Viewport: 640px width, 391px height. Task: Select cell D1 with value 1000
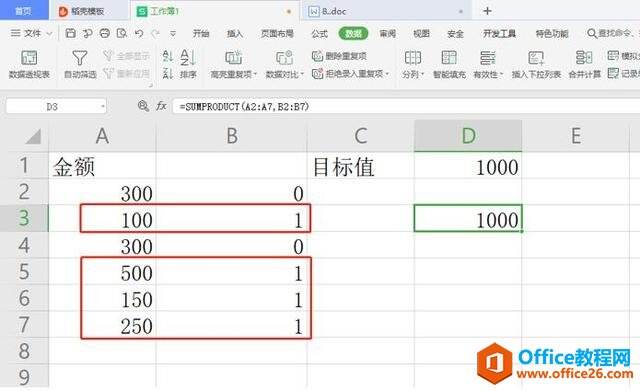click(468, 166)
